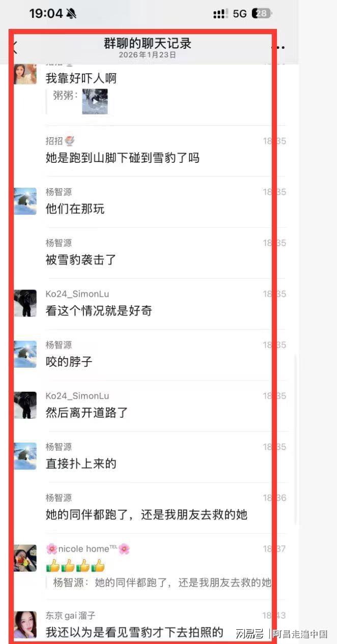Screen dimensions: 337x644
Task: Open avatar next to 我靠好吓人啊 message
Action: coord(25,72)
